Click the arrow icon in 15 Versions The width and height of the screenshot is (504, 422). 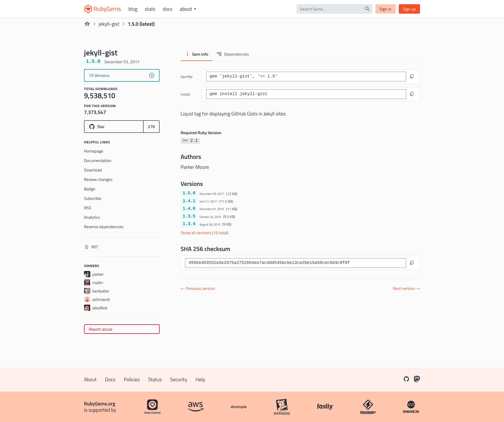pos(152,75)
